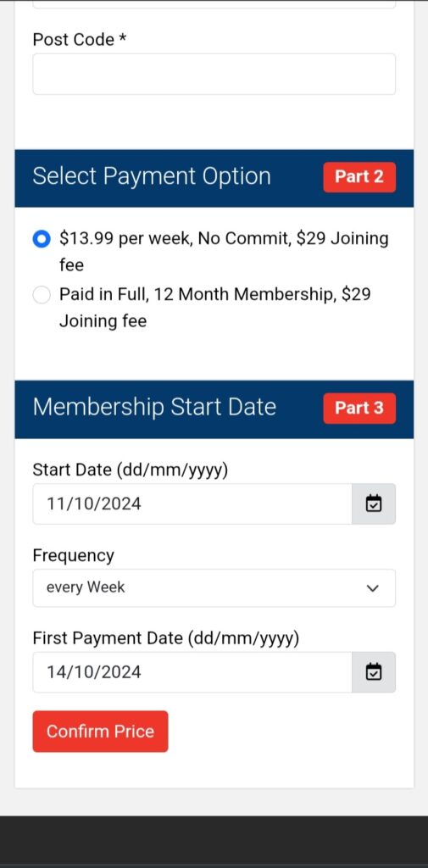Click the Frequency field label
The width and height of the screenshot is (428, 868).
[x=73, y=555]
